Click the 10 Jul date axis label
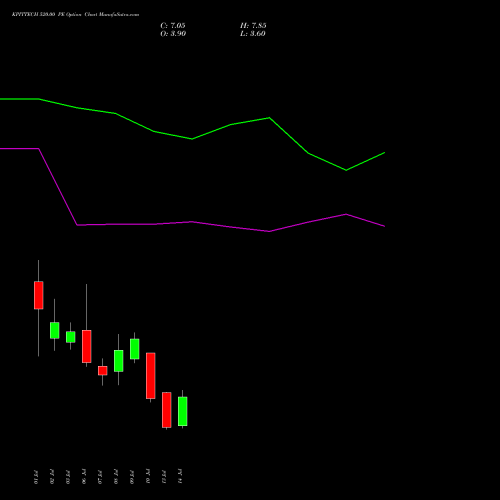The width and height of the screenshot is (500, 500). pyautogui.click(x=148, y=477)
